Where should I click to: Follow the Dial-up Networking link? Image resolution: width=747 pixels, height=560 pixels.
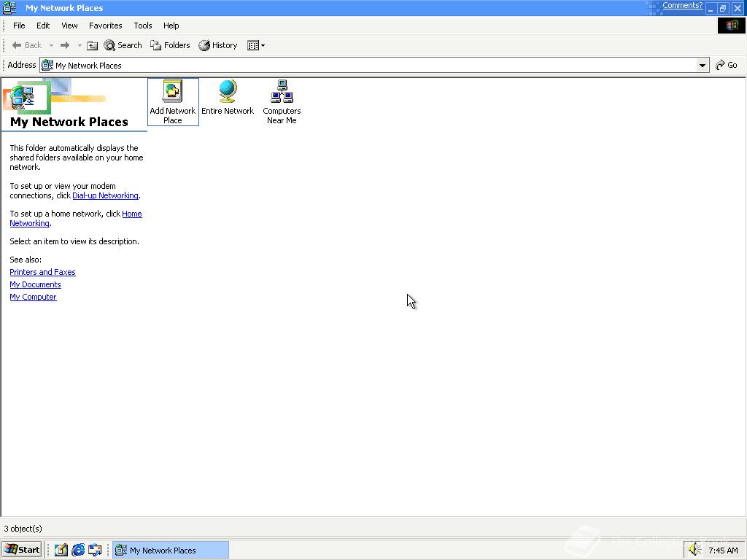click(x=105, y=195)
